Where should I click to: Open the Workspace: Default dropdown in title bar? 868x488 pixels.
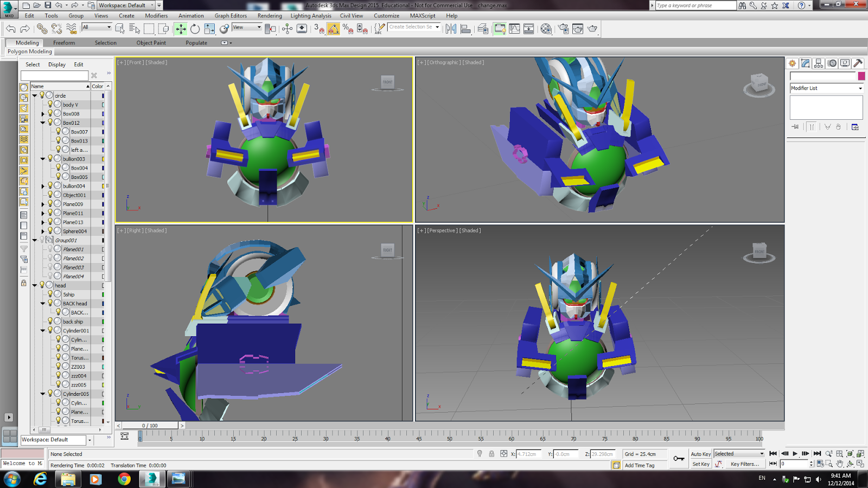pyautogui.click(x=126, y=5)
